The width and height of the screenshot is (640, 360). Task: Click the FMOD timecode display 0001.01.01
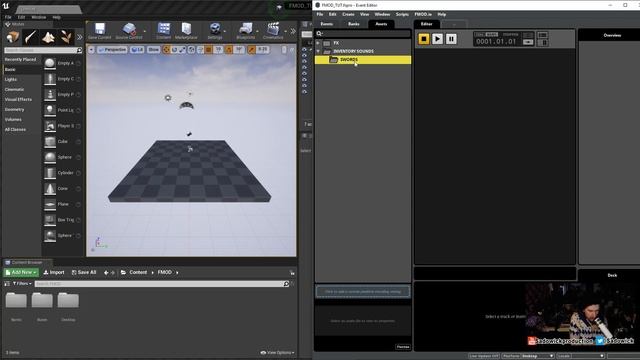(496, 41)
